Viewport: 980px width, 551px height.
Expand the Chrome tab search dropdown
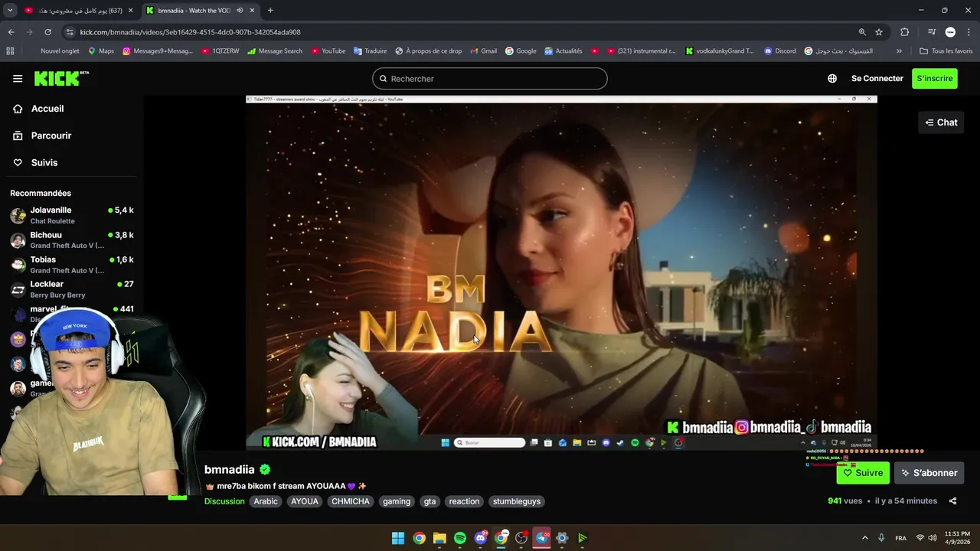(x=10, y=10)
